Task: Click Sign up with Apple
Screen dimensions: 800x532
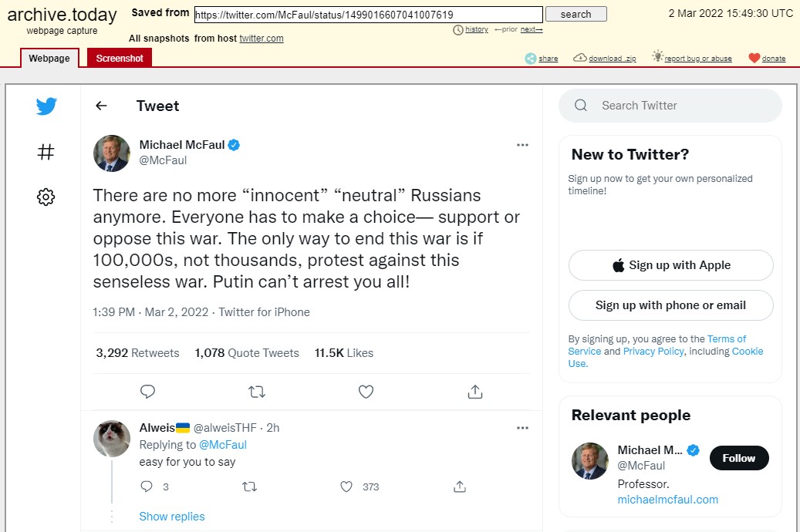Action: pos(670,265)
